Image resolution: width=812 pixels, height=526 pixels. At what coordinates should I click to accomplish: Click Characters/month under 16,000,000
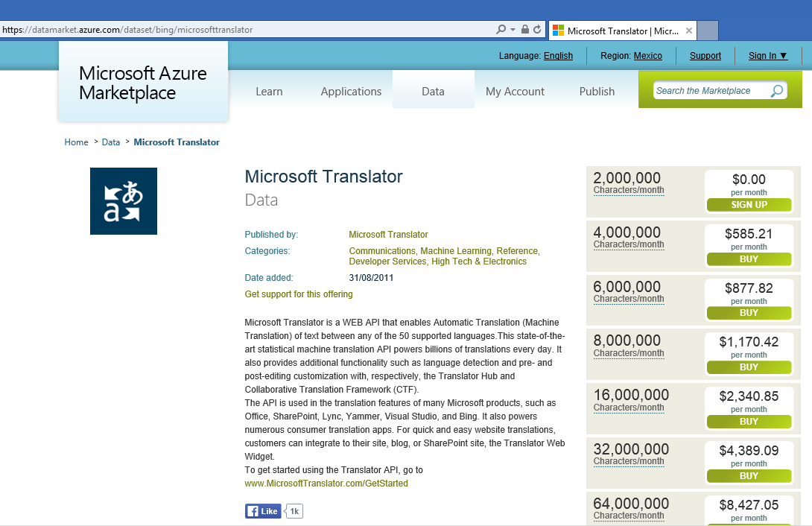coord(629,408)
